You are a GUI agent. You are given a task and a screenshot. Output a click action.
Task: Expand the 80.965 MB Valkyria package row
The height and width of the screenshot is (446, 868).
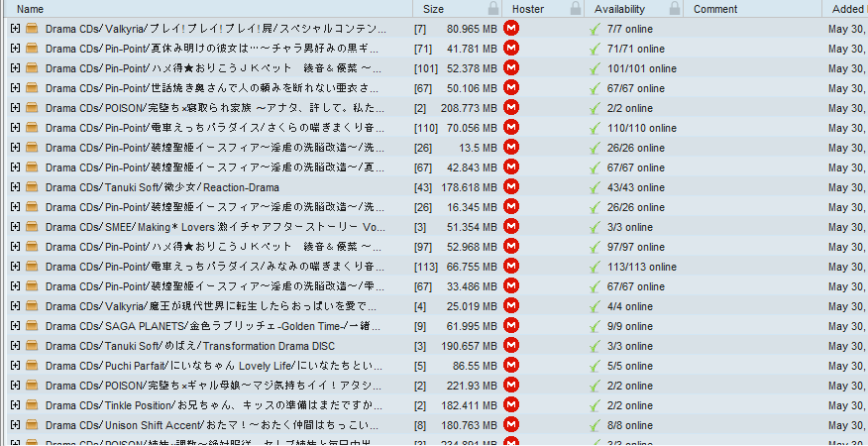coord(15,29)
